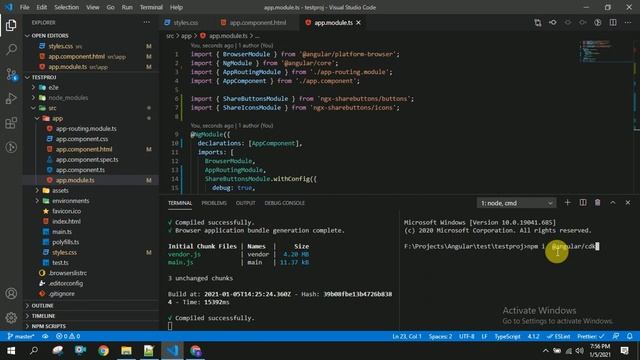Screen dimensions: 640x360
Task: Open app.component.spec.ts in file tree
Action: [87, 160]
